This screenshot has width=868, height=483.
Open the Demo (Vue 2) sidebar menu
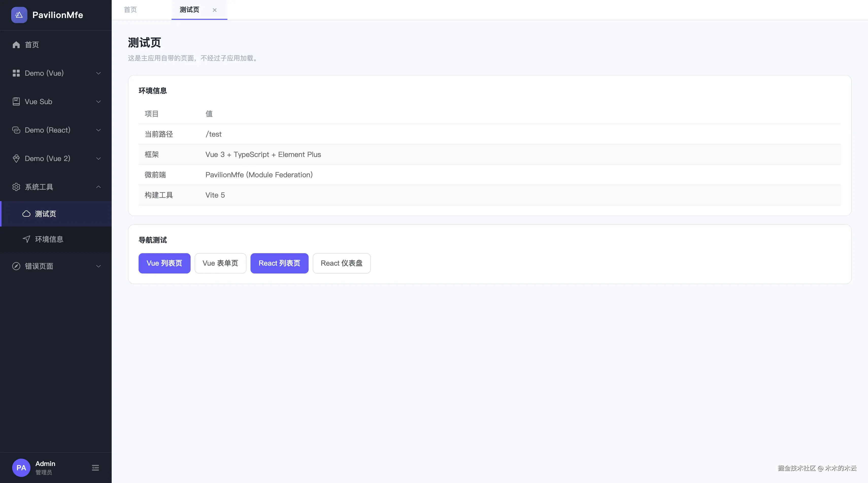(56, 158)
